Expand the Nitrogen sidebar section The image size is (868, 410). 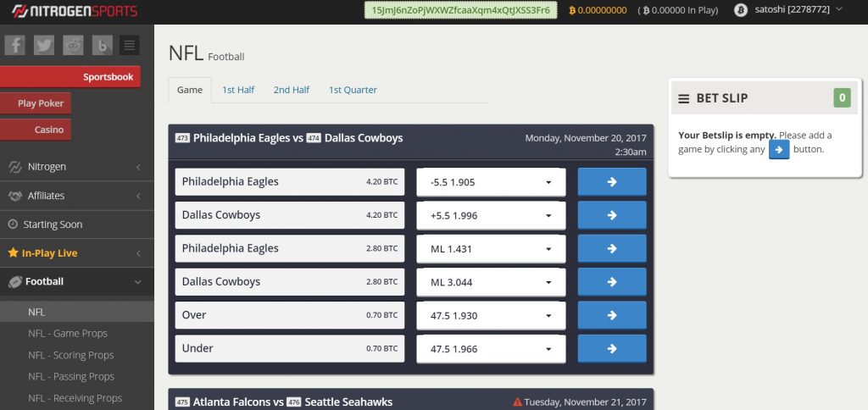coord(77,167)
